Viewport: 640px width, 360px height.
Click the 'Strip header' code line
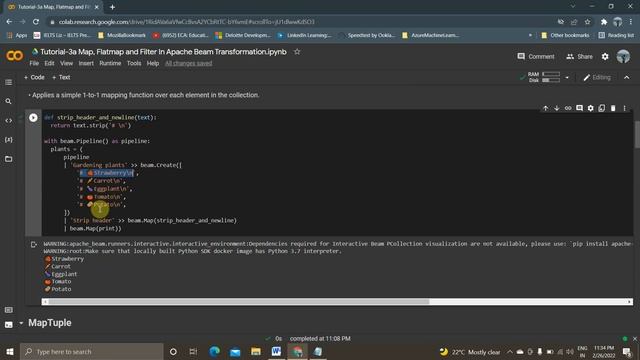click(150, 220)
